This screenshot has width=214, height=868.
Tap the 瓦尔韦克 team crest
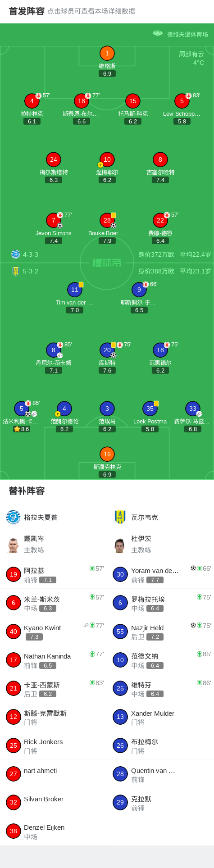120,517
